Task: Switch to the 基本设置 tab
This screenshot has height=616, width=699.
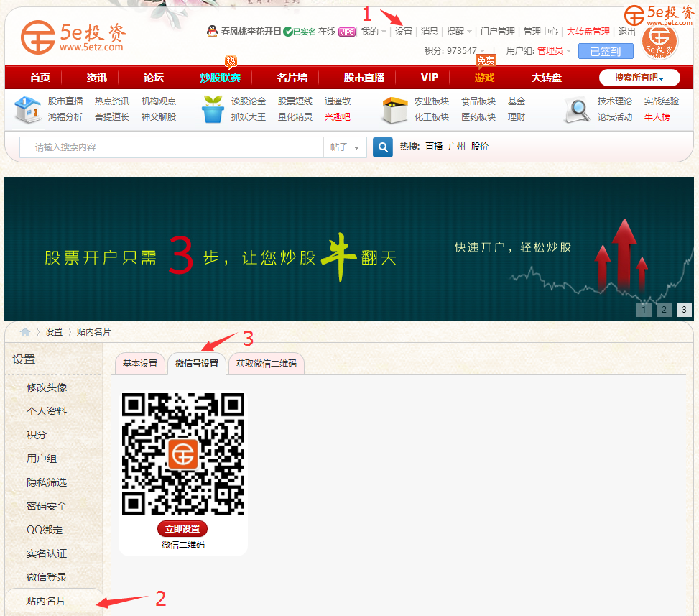Action: pyautogui.click(x=140, y=364)
